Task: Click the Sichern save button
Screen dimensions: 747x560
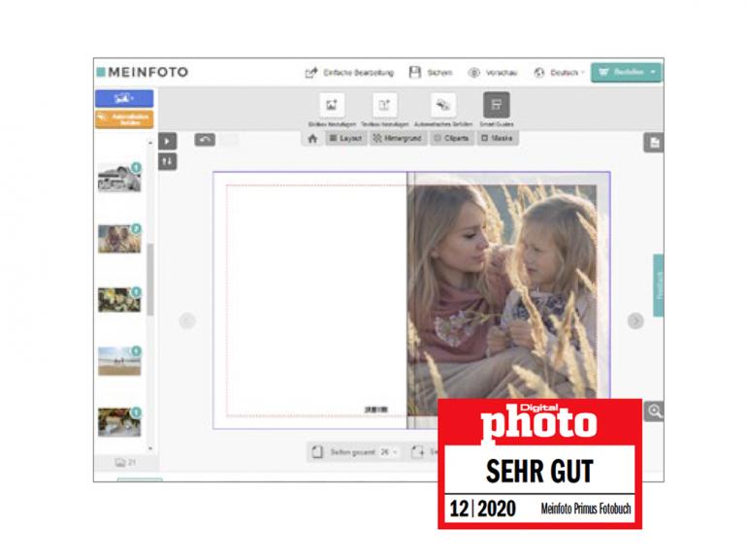Action: coord(431,73)
